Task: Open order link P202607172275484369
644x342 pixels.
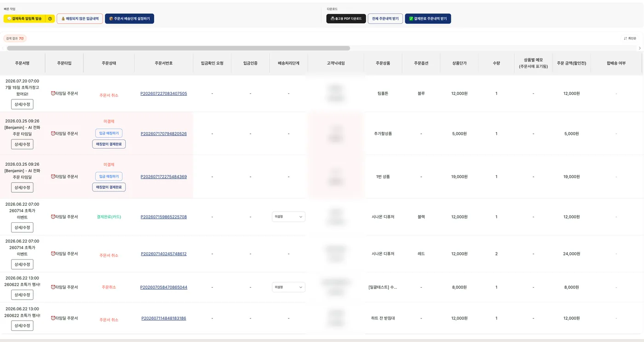Action: 164,177
